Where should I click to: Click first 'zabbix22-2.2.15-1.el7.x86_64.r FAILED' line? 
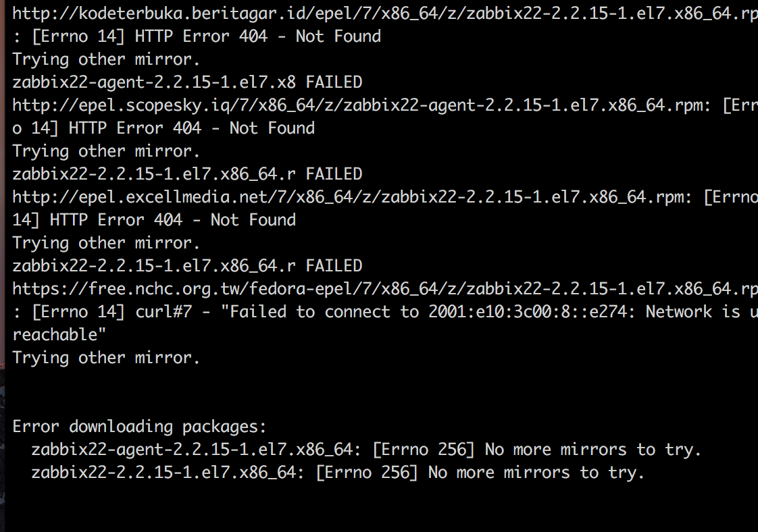(187, 174)
